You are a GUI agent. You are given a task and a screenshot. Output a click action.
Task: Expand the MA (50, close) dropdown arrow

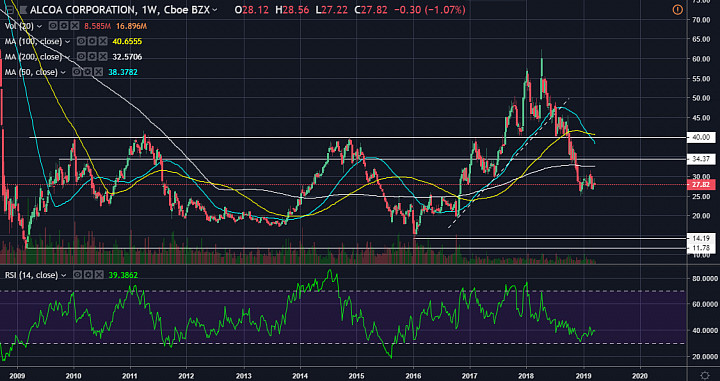[x=63, y=73]
